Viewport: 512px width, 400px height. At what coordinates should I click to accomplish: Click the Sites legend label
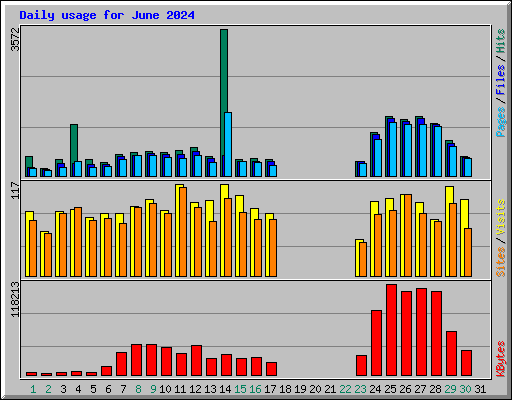point(501,262)
